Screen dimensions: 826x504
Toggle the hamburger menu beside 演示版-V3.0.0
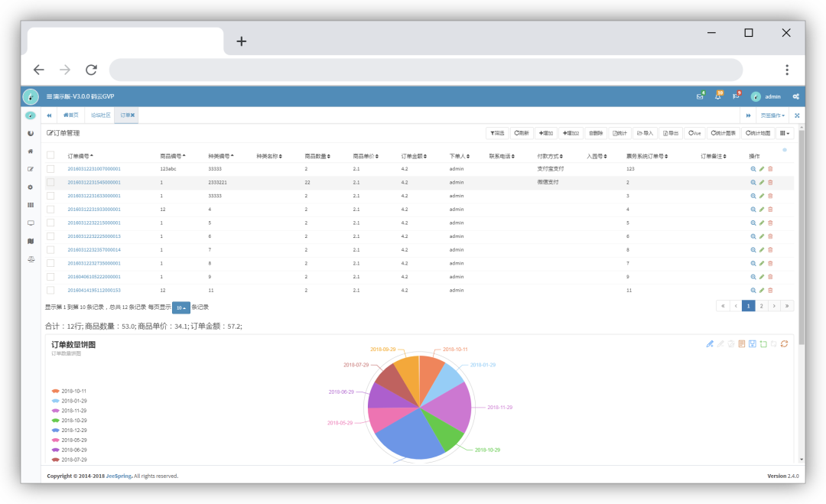pyautogui.click(x=49, y=96)
